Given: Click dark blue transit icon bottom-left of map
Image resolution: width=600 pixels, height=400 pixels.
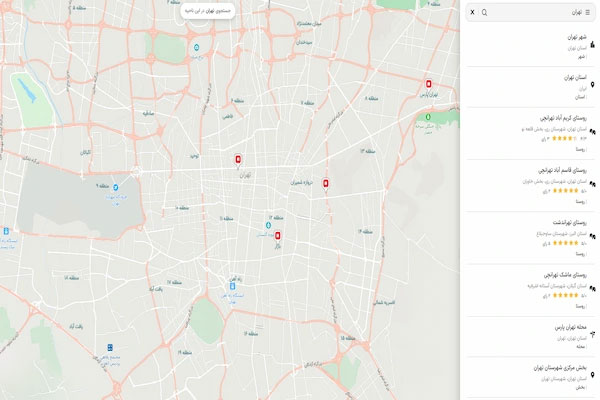Looking at the screenshot, I should pyautogui.click(x=110, y=348).
